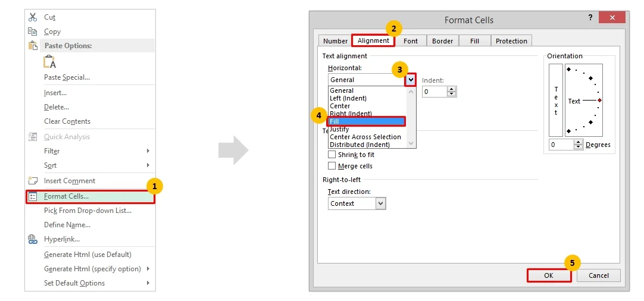Enable Shrink to fit checkbox
644x301 pixels.
pyautogui.click(x=332, y=155)
